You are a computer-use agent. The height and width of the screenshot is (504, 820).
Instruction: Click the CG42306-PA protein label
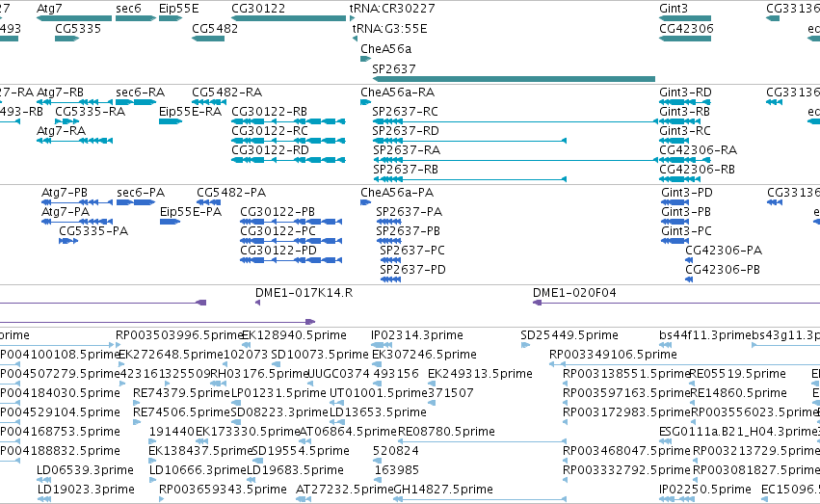[x=724, y=251]
